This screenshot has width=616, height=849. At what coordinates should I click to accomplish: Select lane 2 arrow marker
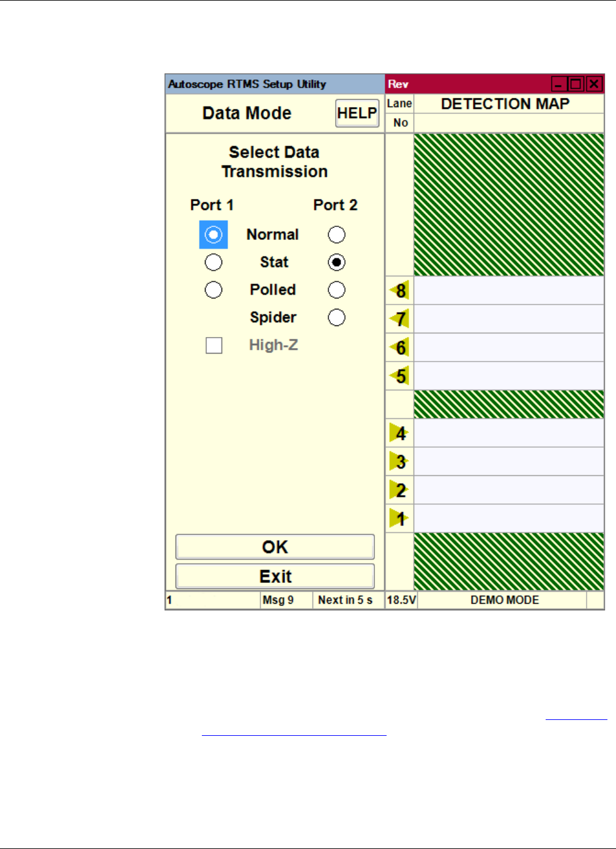point(399,490)
